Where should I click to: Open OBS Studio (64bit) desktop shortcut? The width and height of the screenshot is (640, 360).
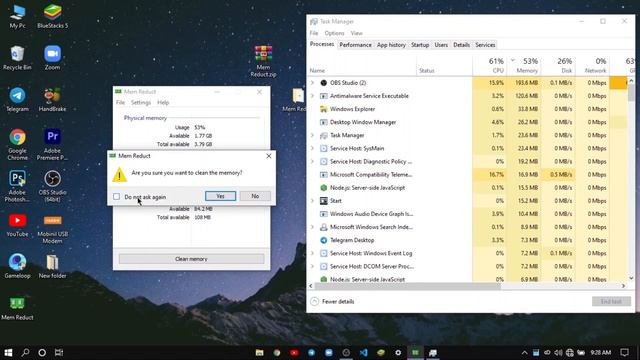point(52,186)
